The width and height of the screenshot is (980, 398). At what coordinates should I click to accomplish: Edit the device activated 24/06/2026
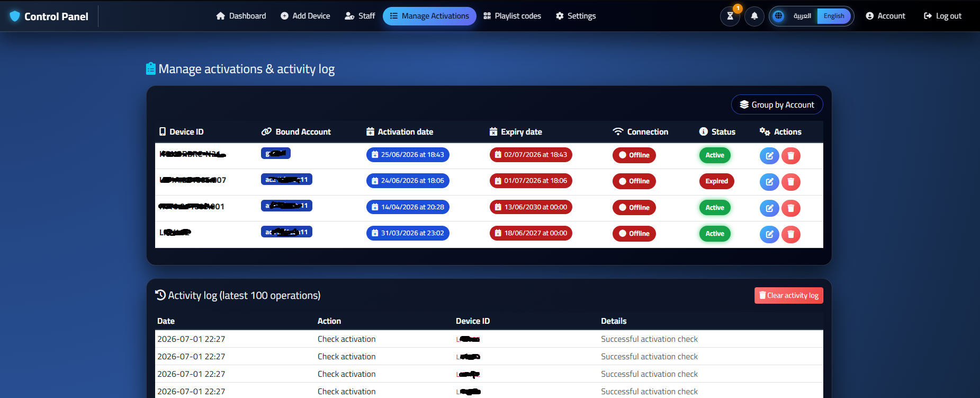click(x=769, y=182)
